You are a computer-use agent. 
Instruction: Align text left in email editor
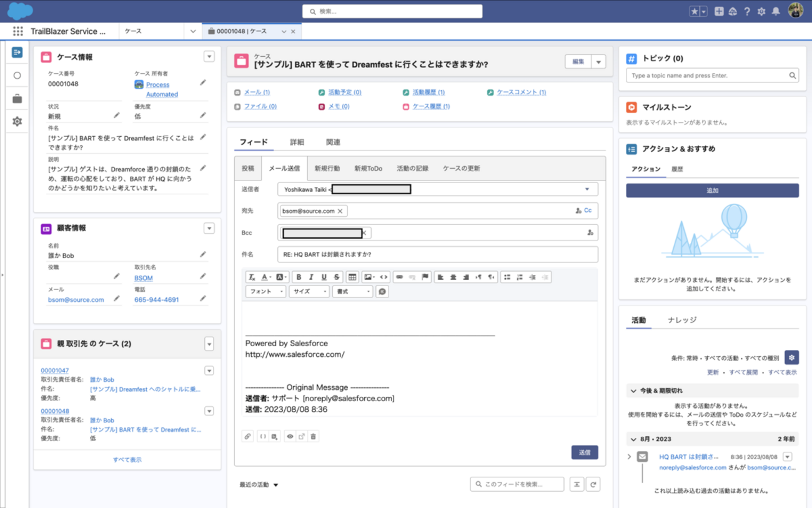(x=440, y=277)
